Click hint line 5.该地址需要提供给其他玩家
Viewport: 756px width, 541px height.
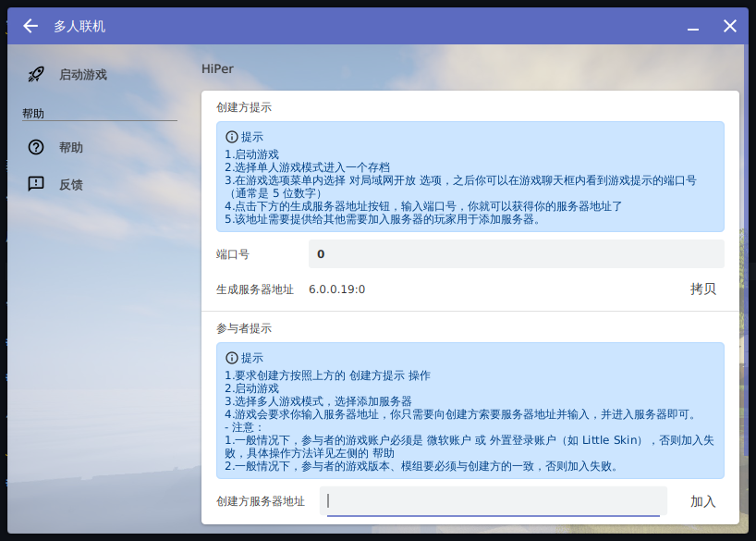point(383,219)
